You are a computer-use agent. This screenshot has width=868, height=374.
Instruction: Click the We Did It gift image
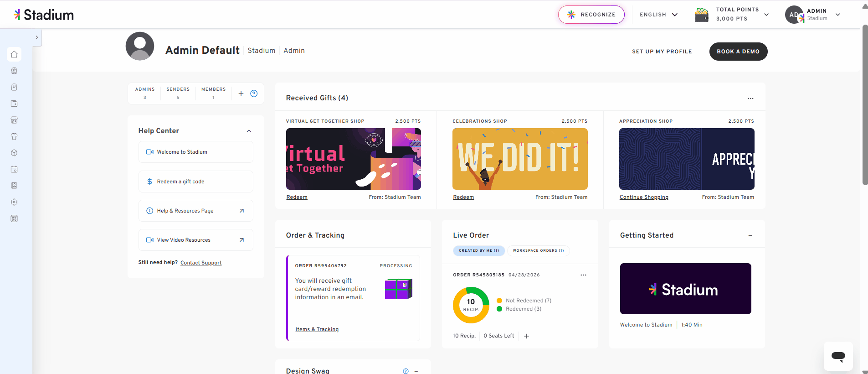520,159
